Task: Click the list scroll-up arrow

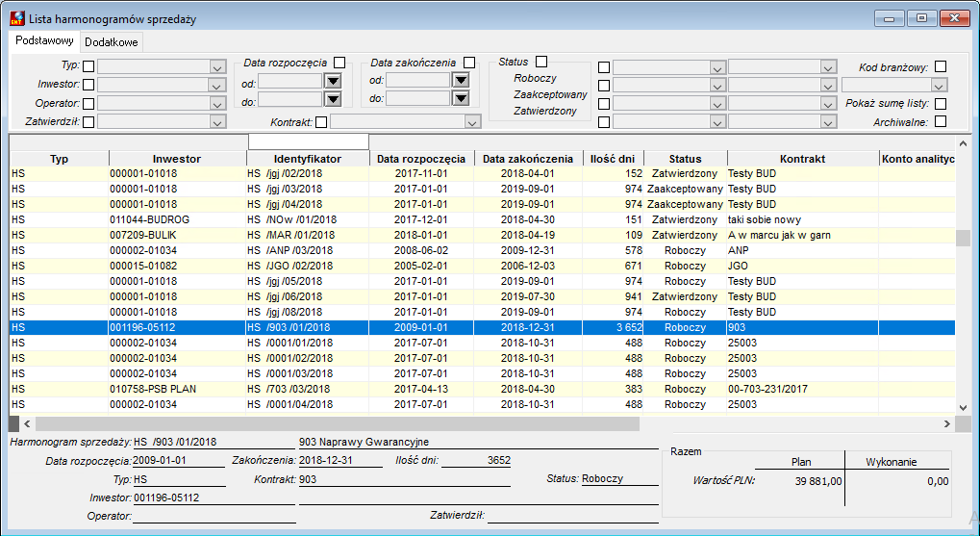Action: click(x=963, y=143)
